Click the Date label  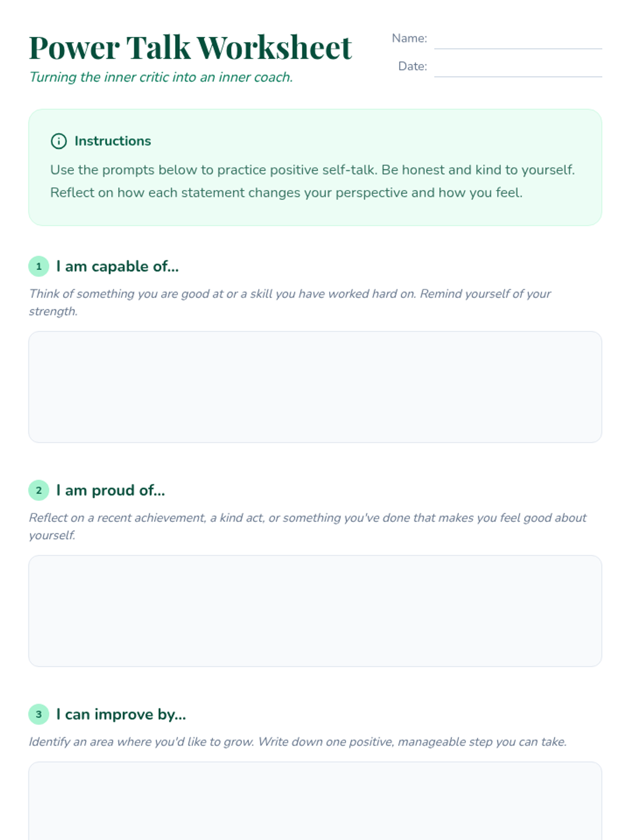[x=412, y=66]
